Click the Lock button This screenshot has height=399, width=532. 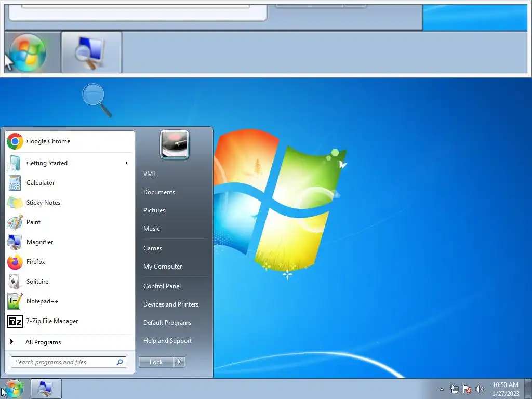click(x=156, y=362)
